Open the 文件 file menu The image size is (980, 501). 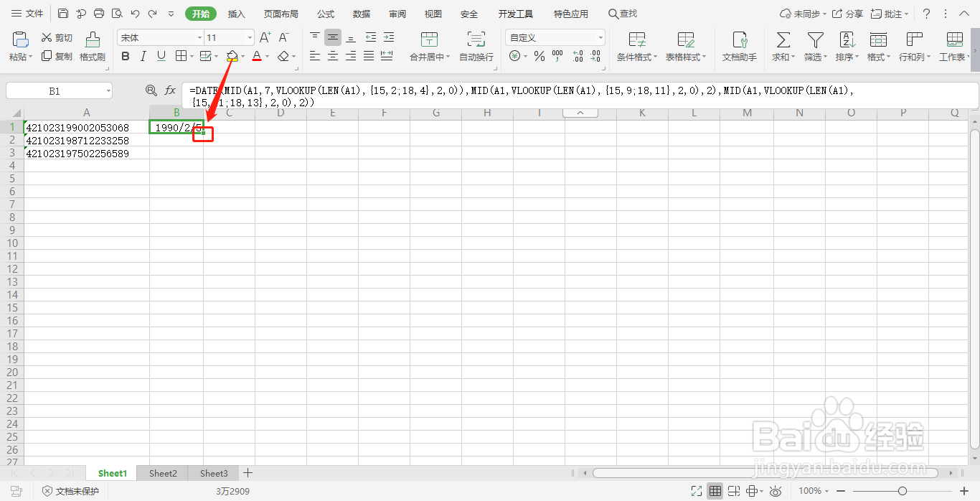coord(27,14)
